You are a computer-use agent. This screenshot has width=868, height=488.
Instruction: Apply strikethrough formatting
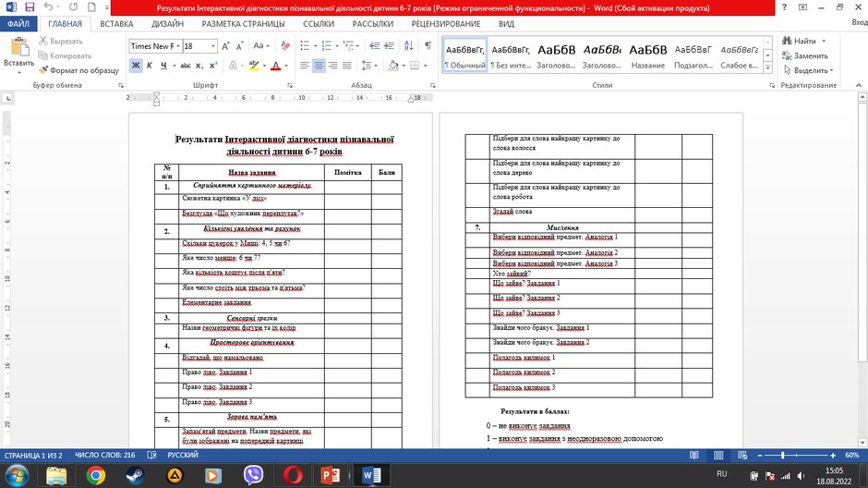(186, 66)
